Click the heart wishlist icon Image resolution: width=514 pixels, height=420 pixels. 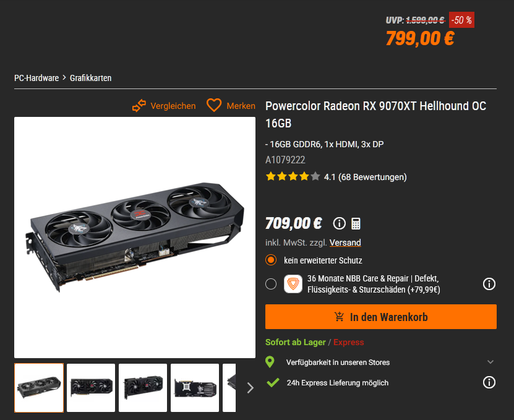[x=214, y=105]
